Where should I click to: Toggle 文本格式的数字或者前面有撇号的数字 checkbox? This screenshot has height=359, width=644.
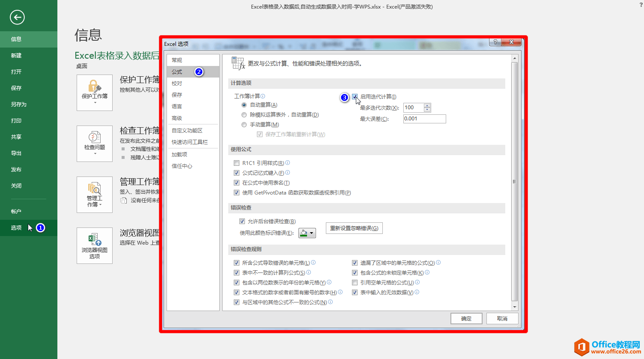236,293
